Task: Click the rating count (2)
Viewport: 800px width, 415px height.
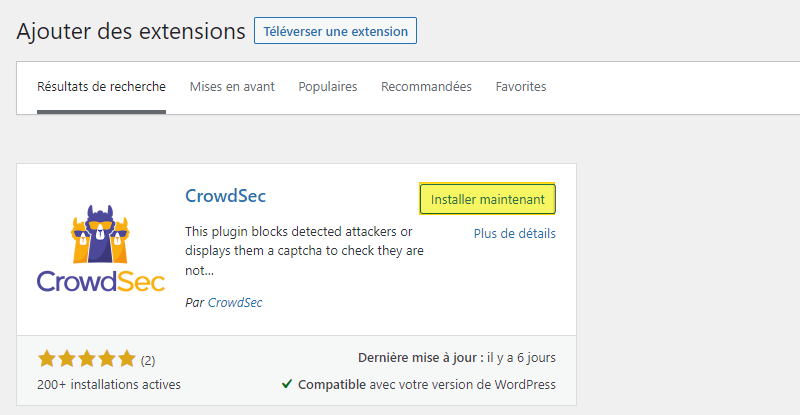Action: (x=148, y=360)
